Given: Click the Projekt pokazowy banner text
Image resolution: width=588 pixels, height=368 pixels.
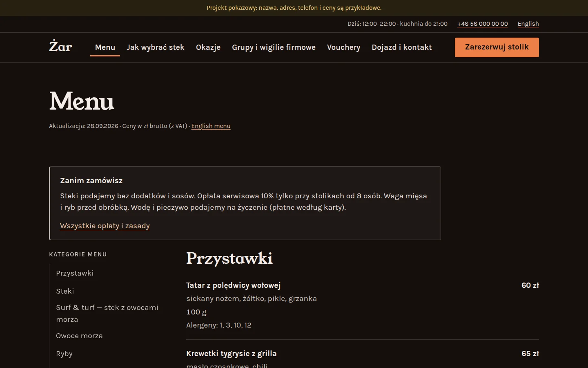Looking at the screenshot, I should tap(294, 8).
